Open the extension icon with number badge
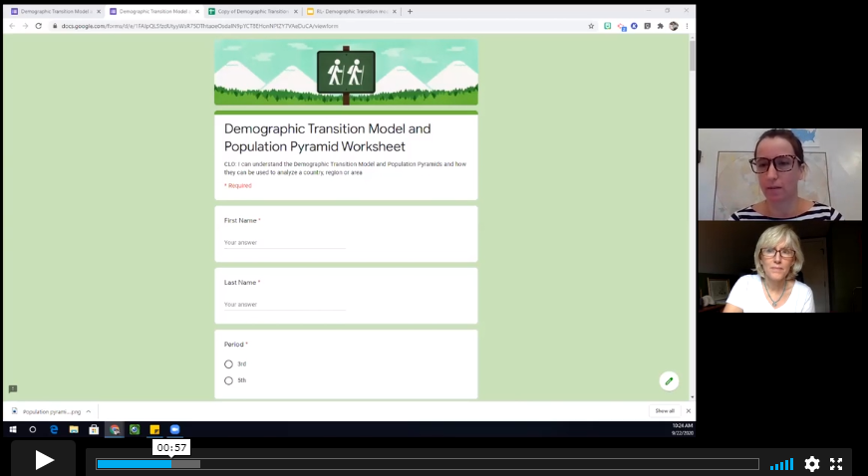This screenshot has width=868, height=476. 621,27
